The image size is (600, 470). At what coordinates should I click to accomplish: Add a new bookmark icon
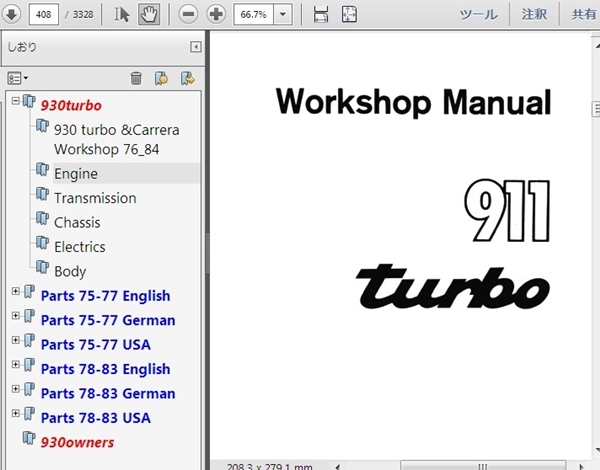[161, 78]
